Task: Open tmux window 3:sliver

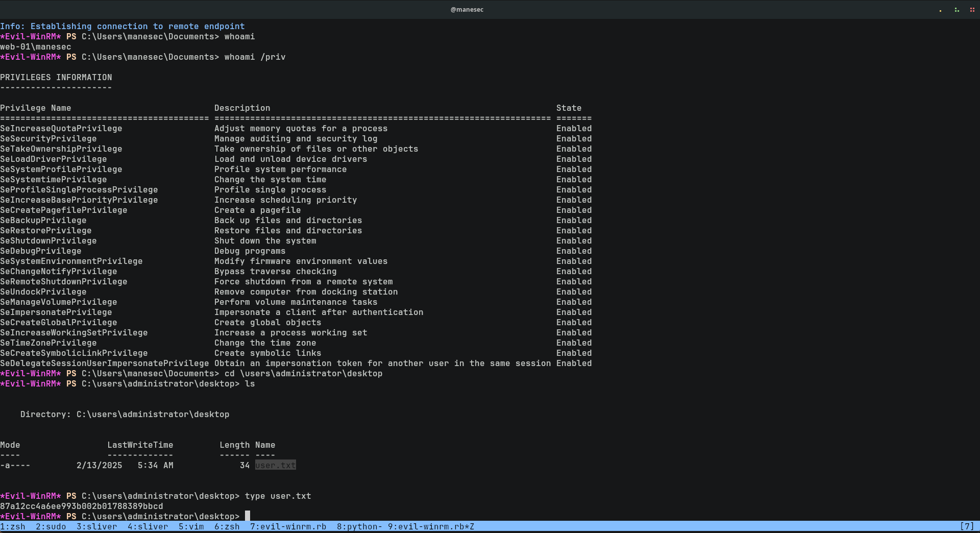Action: pyautogui.click(x=96, y=526)
